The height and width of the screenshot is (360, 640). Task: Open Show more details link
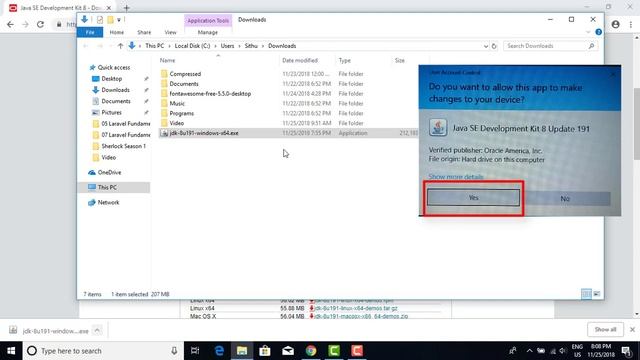coord(456,177)
